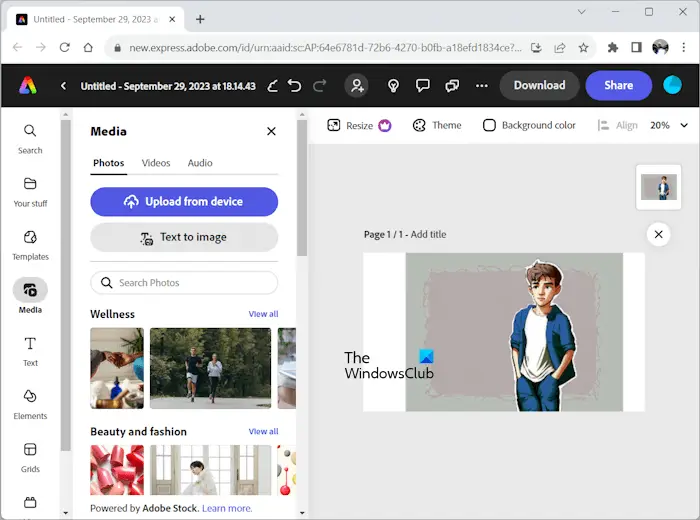
Task: Select the page thumbnail preview
Action: pos(658,187)
